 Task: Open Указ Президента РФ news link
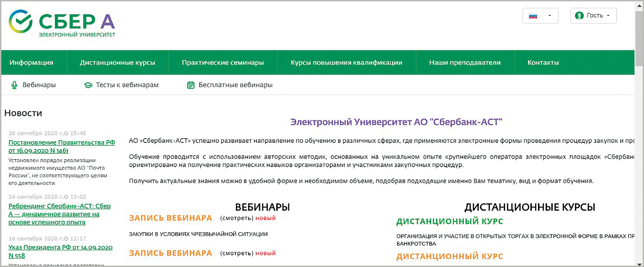click(60, 251)
